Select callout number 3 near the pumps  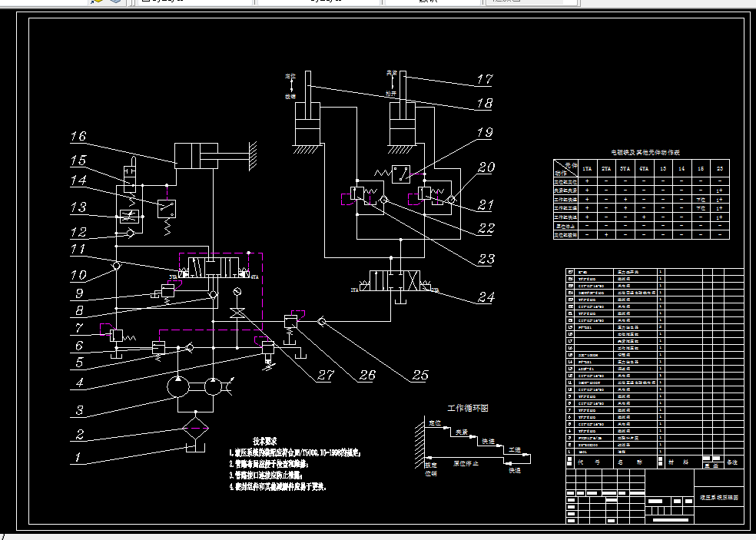click(80, 410)
